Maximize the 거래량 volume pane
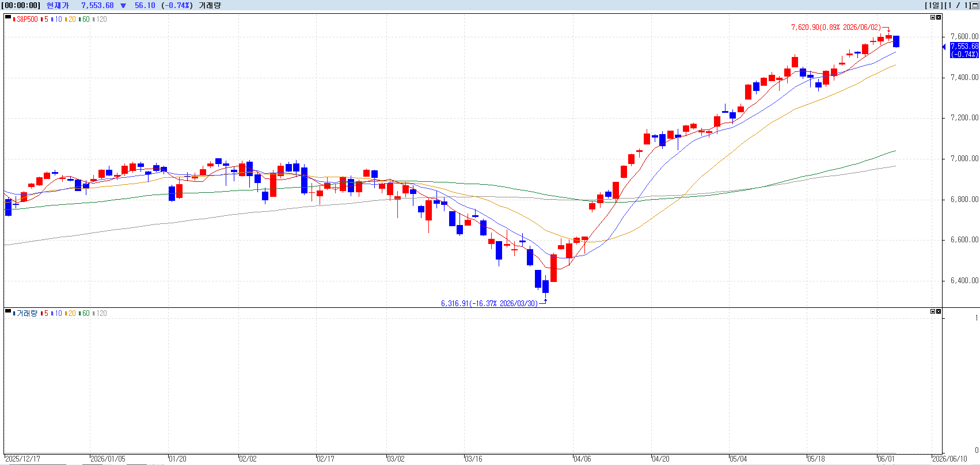Screen dimensions: 980x465 pyautogui.click(x=933, y=311)
